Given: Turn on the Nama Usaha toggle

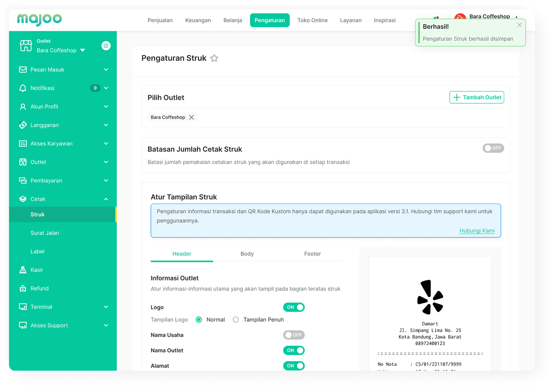Looking at the screenshot, I should (294, 335).
